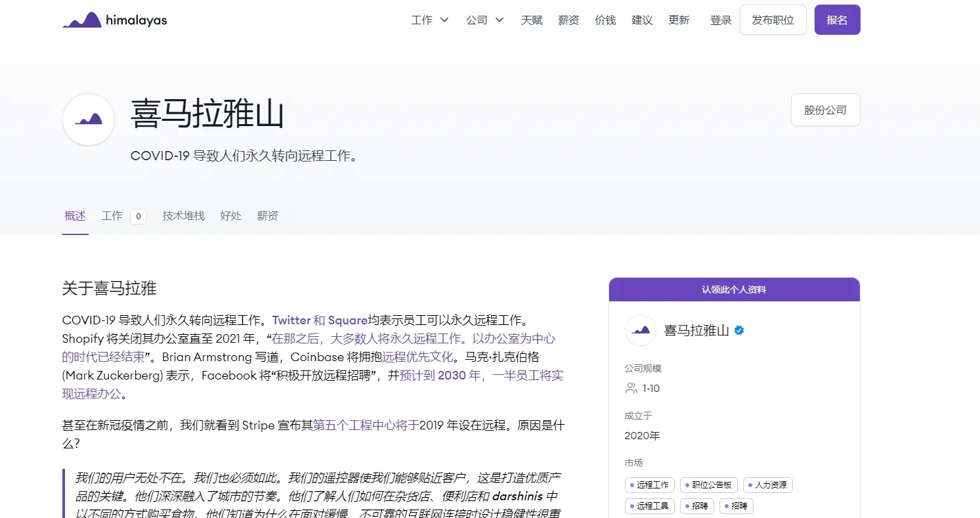Switch to the 薪资 tab below the header
980x518 pixels.
[x=268, y=216]
